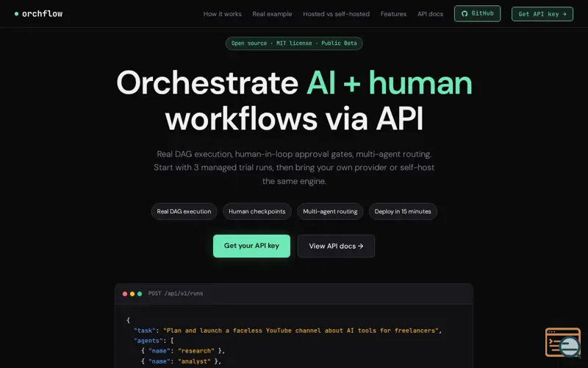Viewport: 588px width, 368px height.
Task: Click the "analyst" agent name value
Action: [194, 361]
